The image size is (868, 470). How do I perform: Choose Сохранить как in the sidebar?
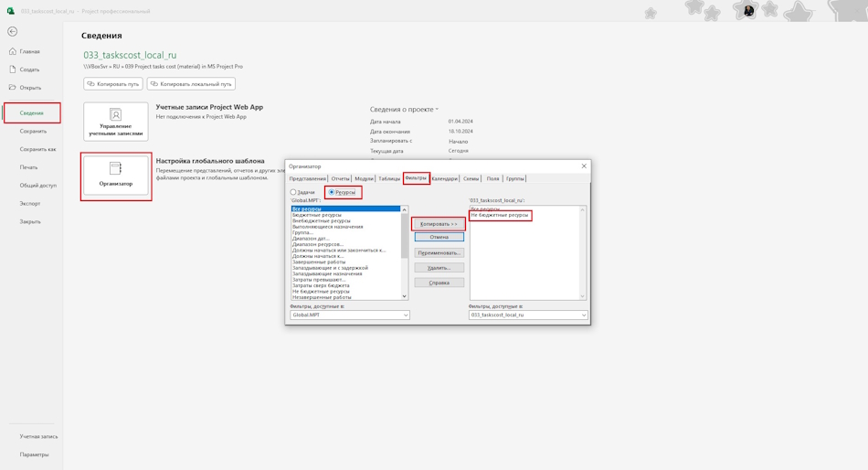coord(37,149)
